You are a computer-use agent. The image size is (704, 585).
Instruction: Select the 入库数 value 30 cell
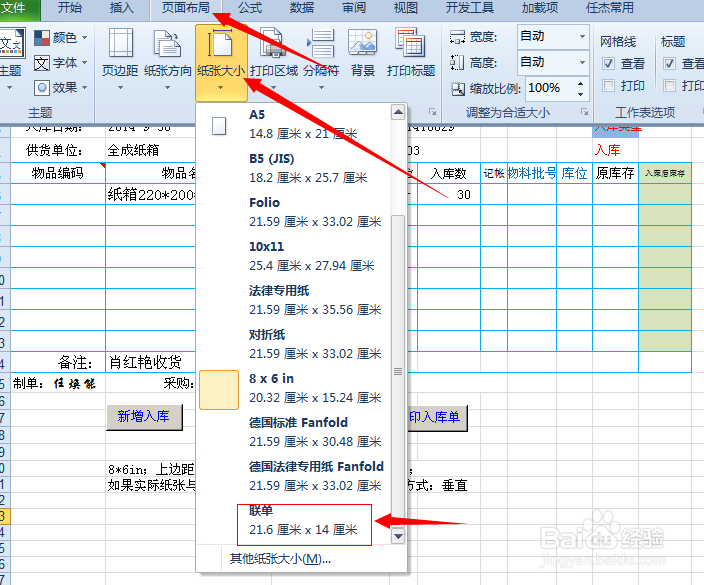pos(449,194)
